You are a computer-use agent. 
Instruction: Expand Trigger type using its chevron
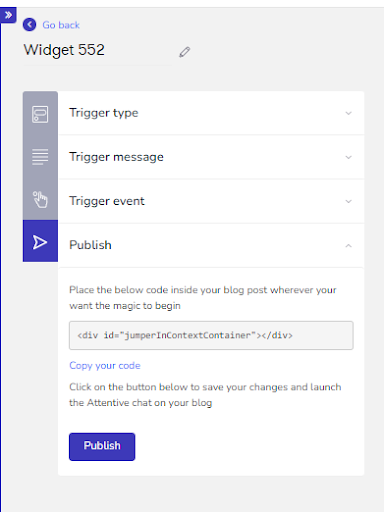[x=349, y=113]
